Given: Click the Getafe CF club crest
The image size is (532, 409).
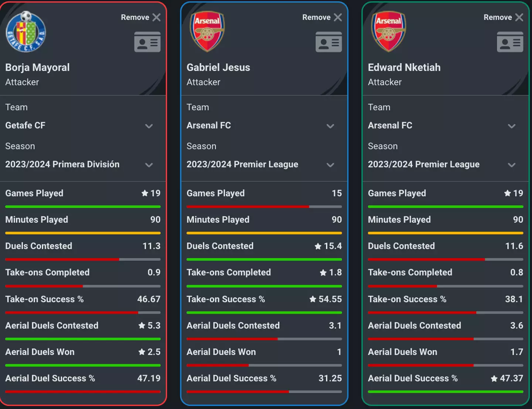Looking at the screenshot, I should (26, 32).
